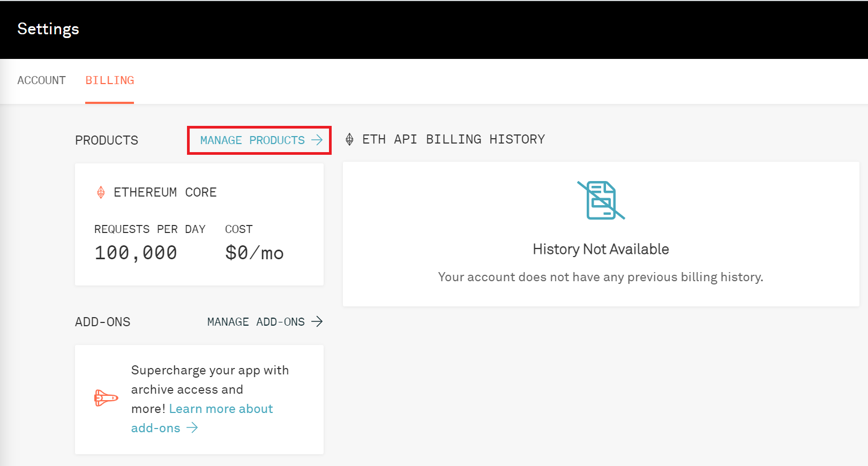
Task: Click the 'REQUESTS PER DAY' label
Action: pos(150,229)
